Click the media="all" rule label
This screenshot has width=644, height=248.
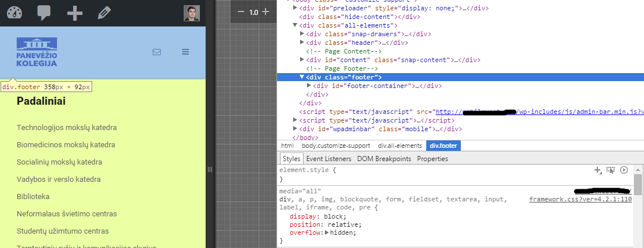click(x=300, y=192)
